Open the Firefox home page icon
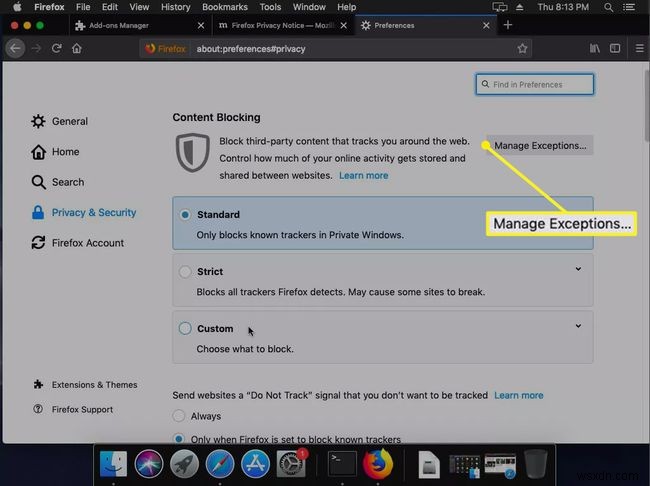The width and height of the screenshot is (650, 486). (x=77, y=49)
